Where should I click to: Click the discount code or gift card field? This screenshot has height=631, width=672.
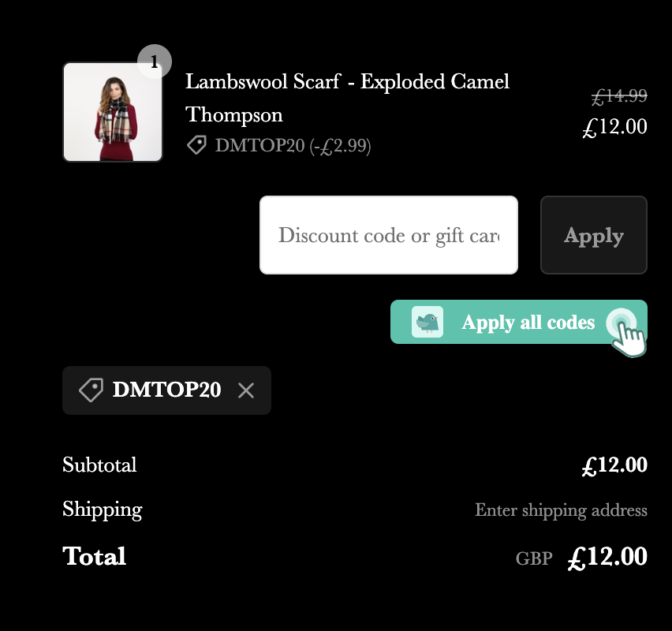click(x=389, y=235)
